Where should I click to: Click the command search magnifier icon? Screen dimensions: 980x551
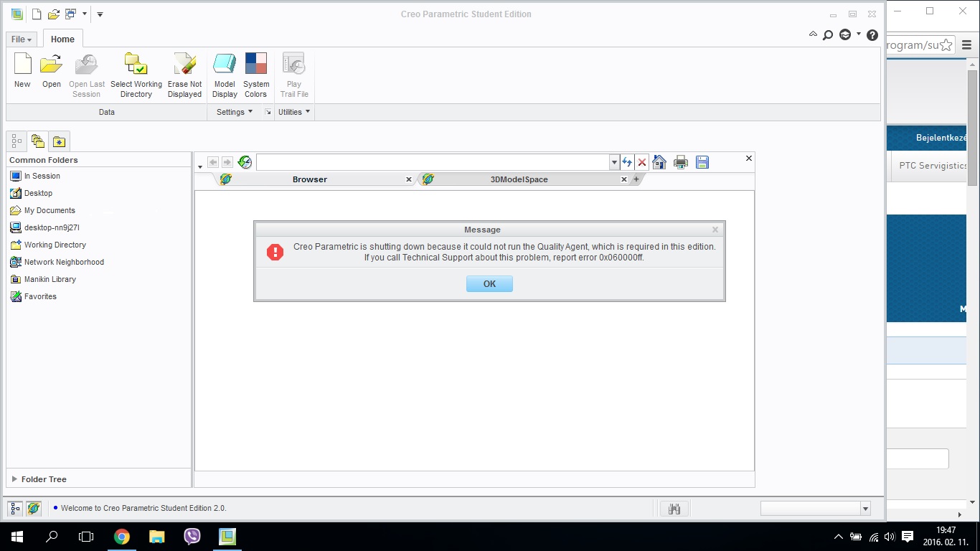827,34
